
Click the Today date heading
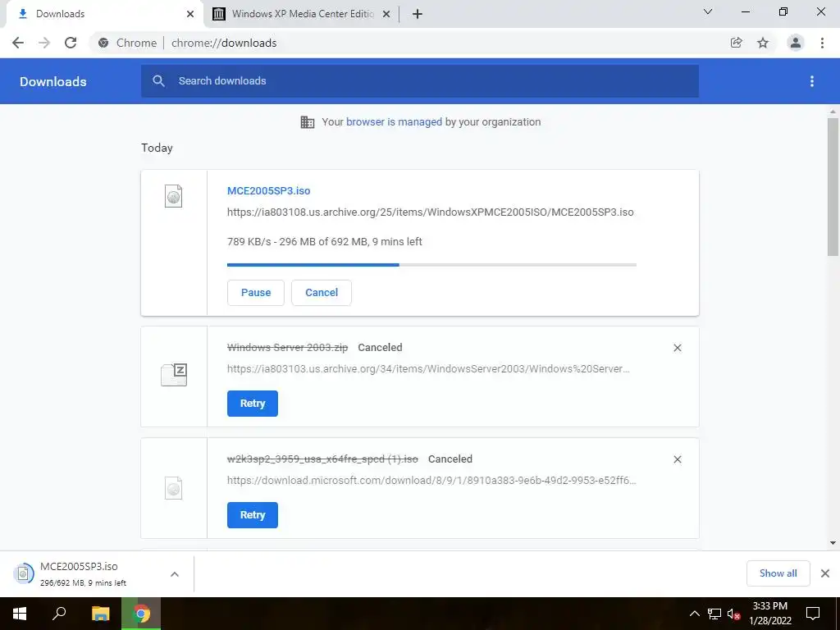(157, 148)
